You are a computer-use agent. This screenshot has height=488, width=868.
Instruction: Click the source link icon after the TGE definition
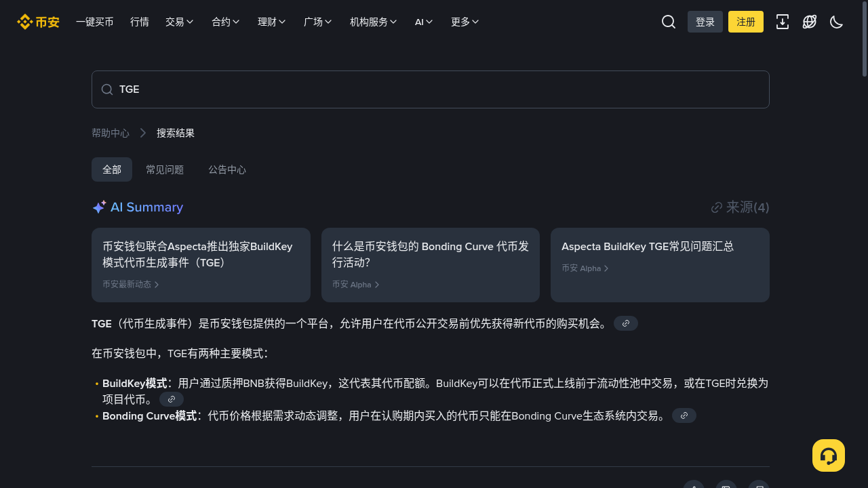click(x=626, y=323)
